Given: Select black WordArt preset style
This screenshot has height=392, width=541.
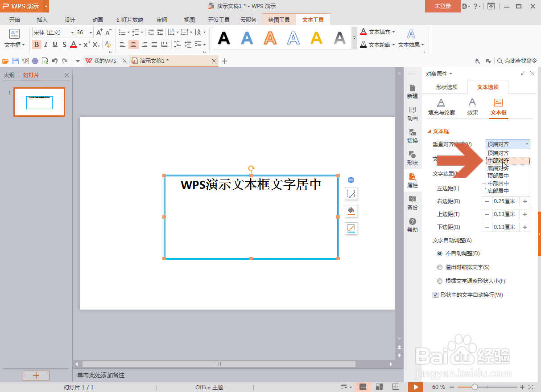Looking at the screenshot, I should (x=224, y=38).
